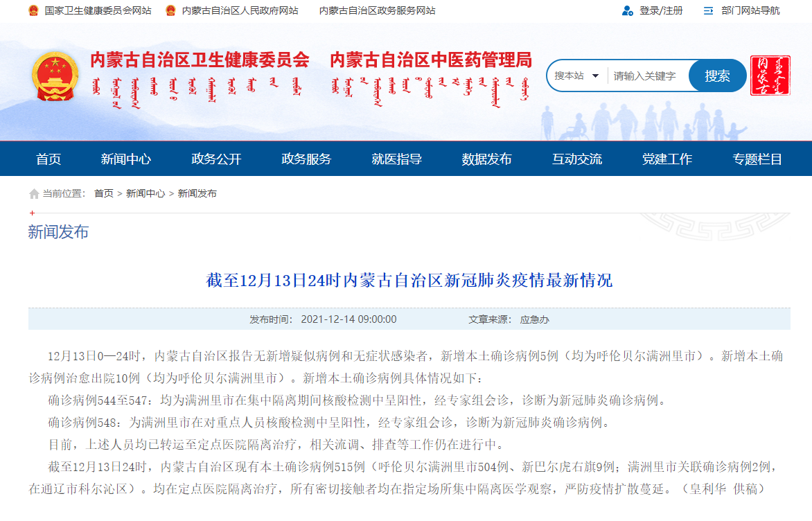Click the national emblem logo in header
812x521 pixels.
coord(55,76)
